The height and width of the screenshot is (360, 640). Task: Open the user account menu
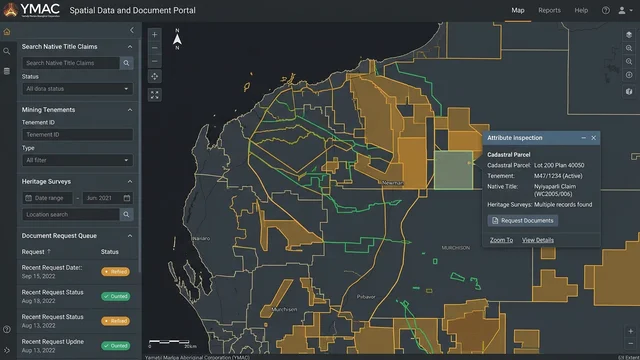624,11
